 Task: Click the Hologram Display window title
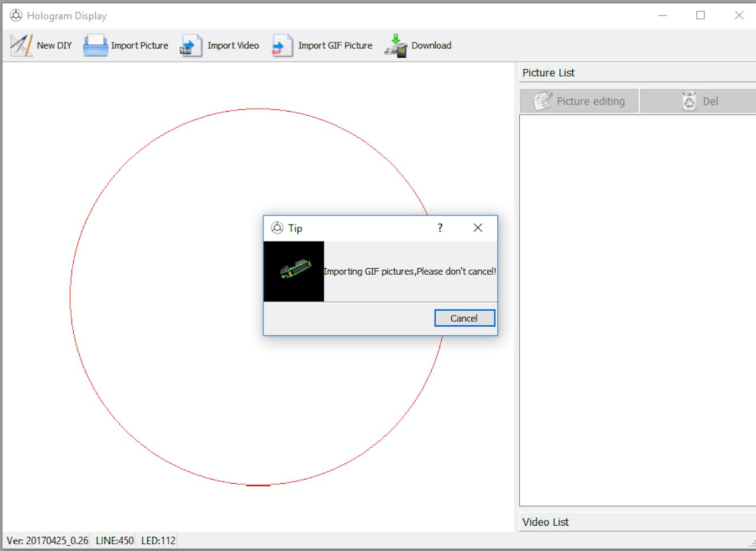point(67,16)
